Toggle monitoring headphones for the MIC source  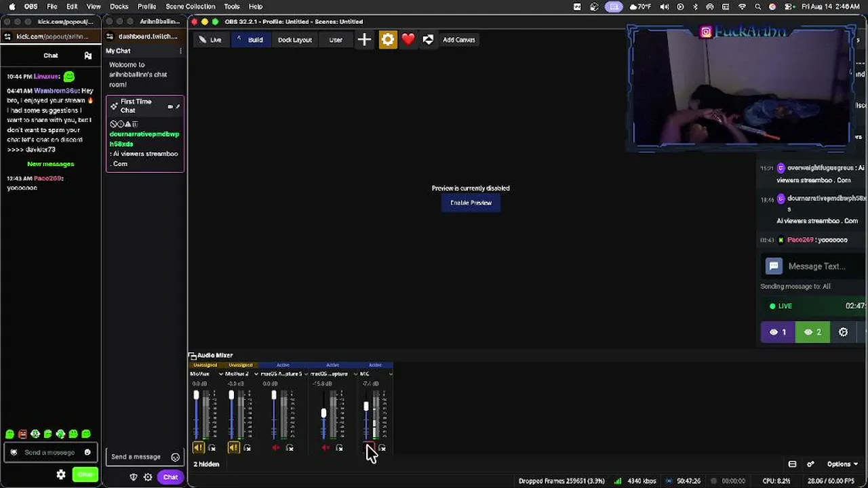382,448
